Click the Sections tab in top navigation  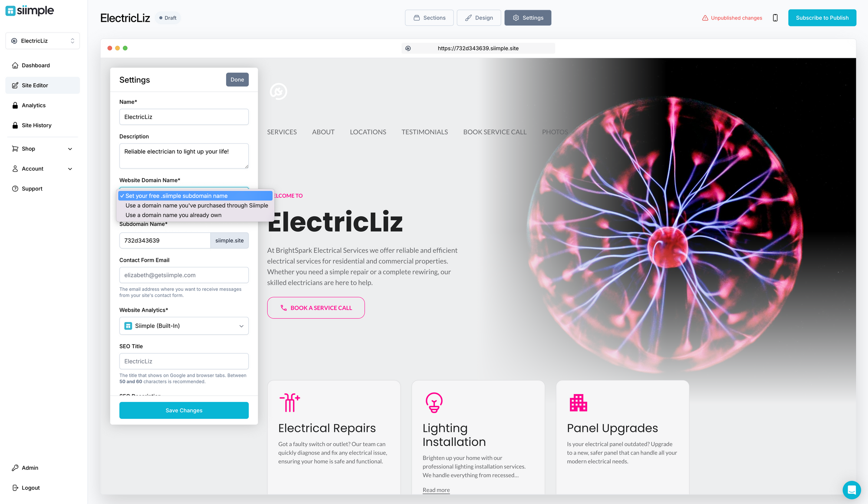tap(429, 17)
